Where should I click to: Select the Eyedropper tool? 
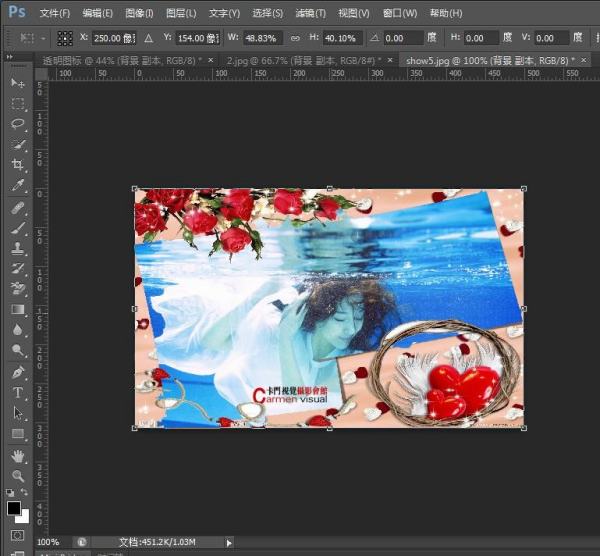(17, 186)
